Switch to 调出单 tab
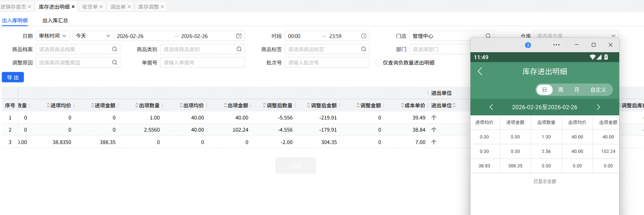This screenshot has height=215, width=644. [118, 7]
